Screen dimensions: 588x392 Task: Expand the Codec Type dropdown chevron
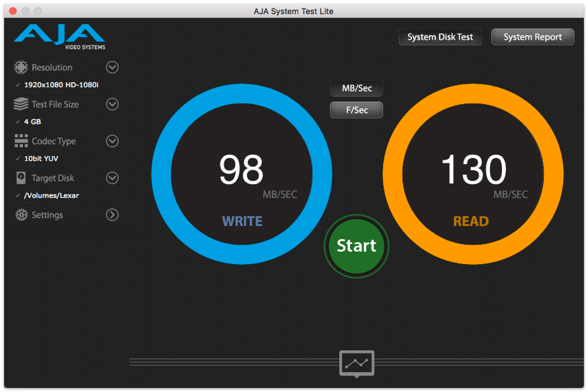[x=112, y=141]
